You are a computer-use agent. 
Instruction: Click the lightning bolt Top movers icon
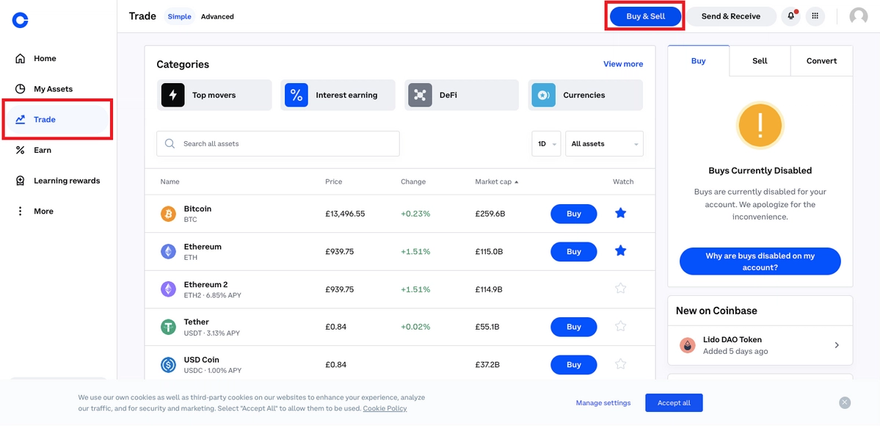(173, 95)
